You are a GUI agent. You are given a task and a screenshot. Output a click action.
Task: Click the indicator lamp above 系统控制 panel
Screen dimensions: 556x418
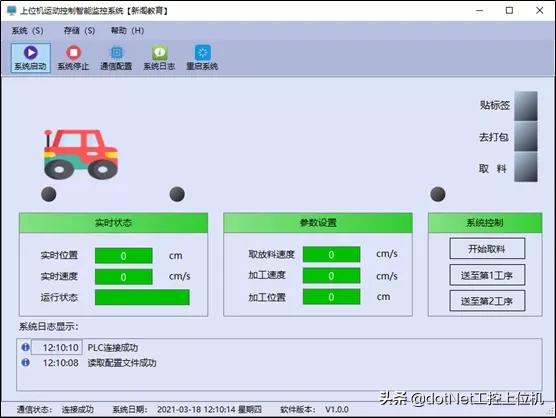click(438, 194)
